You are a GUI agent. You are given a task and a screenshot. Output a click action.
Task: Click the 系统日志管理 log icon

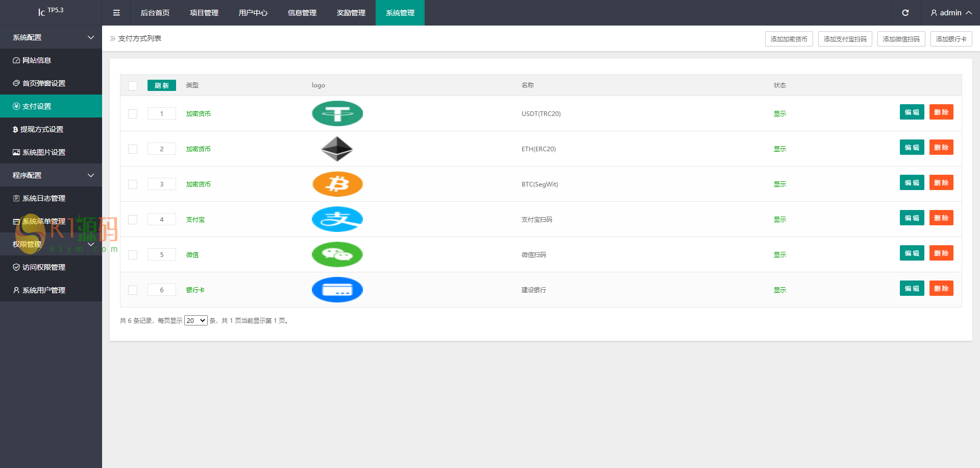16,198
